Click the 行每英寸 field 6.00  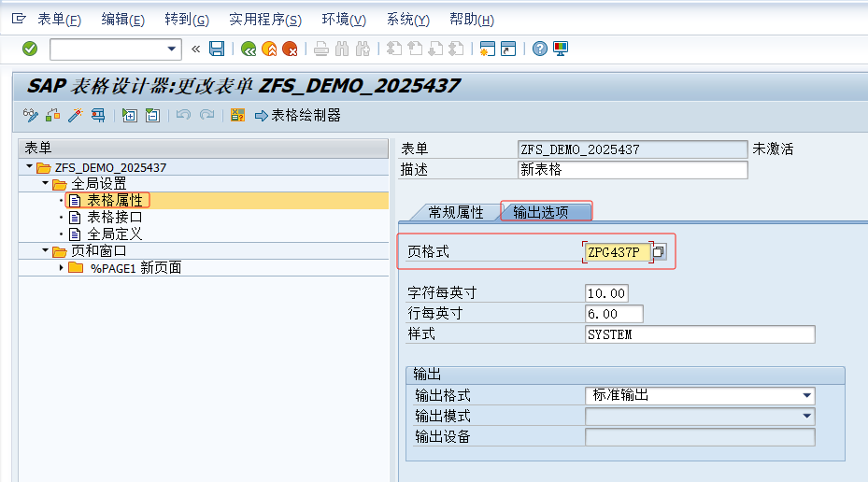[614, 314]
